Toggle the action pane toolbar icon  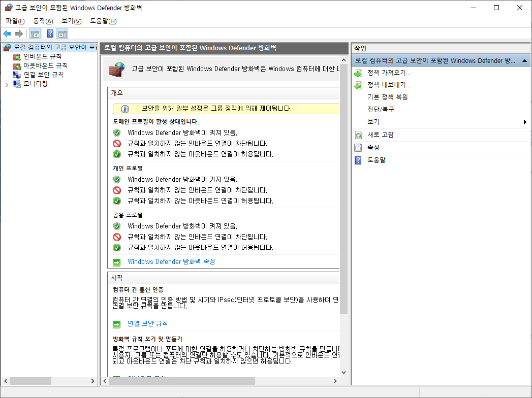pos(62,34)
